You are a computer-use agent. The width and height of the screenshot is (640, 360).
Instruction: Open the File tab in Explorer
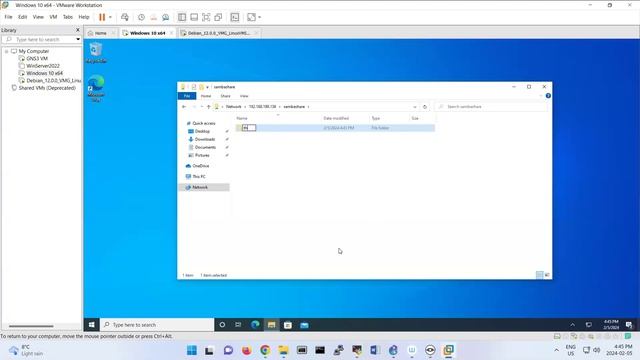click(x=187, y=96)
